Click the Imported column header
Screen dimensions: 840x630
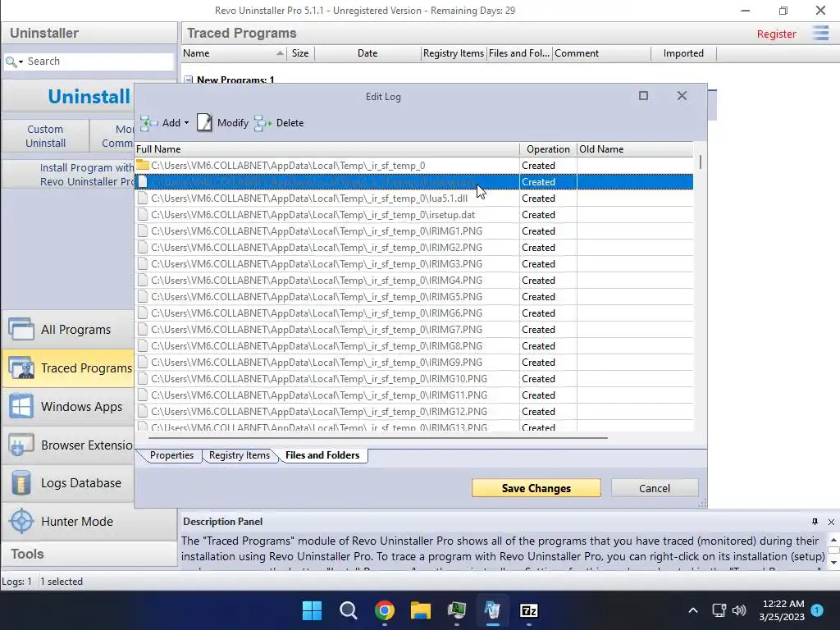click(683, 53)
